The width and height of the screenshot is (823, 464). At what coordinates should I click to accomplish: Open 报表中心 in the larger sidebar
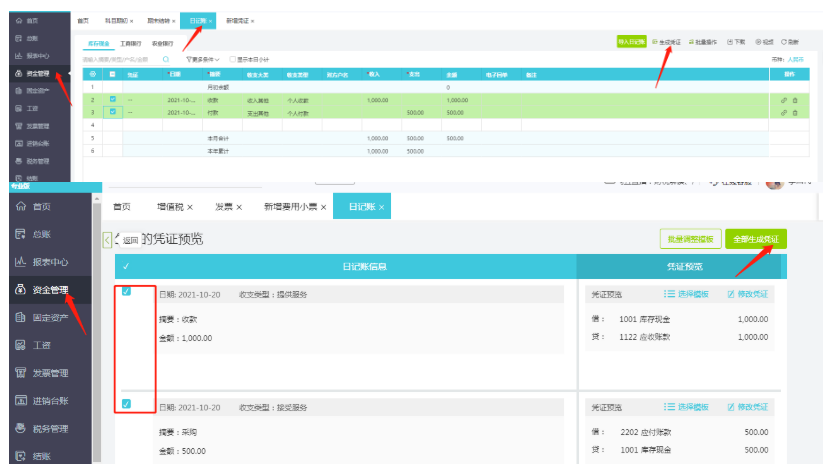[48, 262]
